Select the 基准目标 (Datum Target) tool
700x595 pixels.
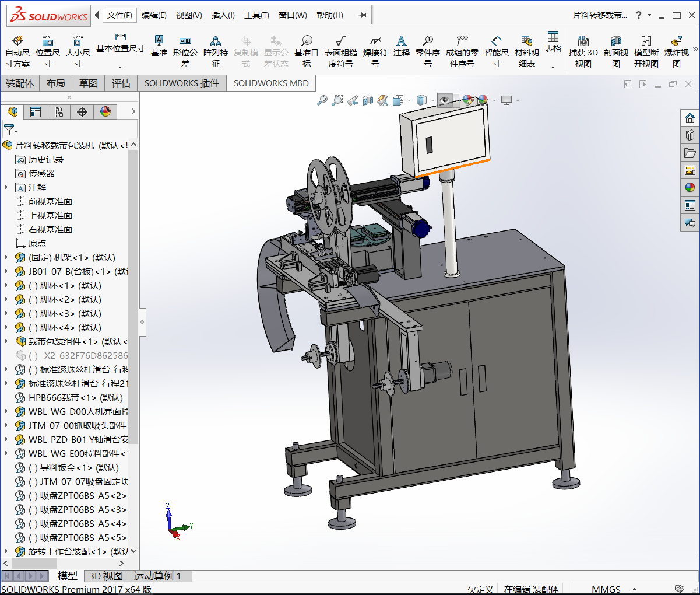pyautogui.click(x=307, y=51)
